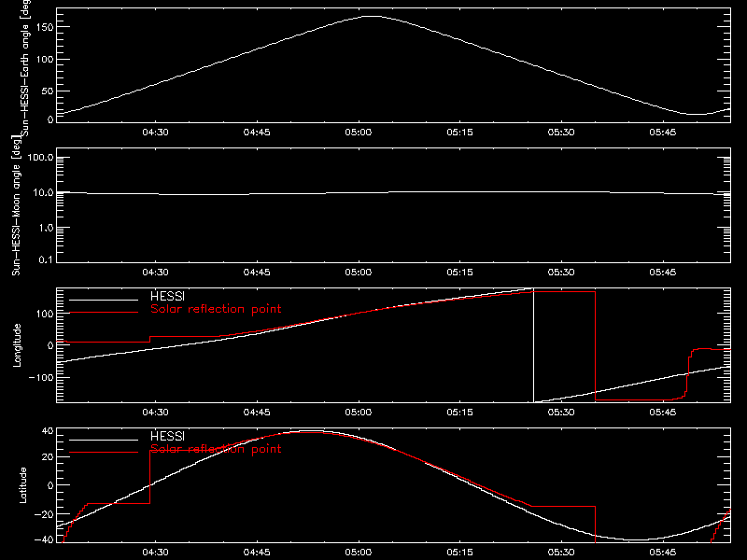Select Solar reflection point label in Latitude plot
This screenshot has width=747, height=560.
coord(216,449)
